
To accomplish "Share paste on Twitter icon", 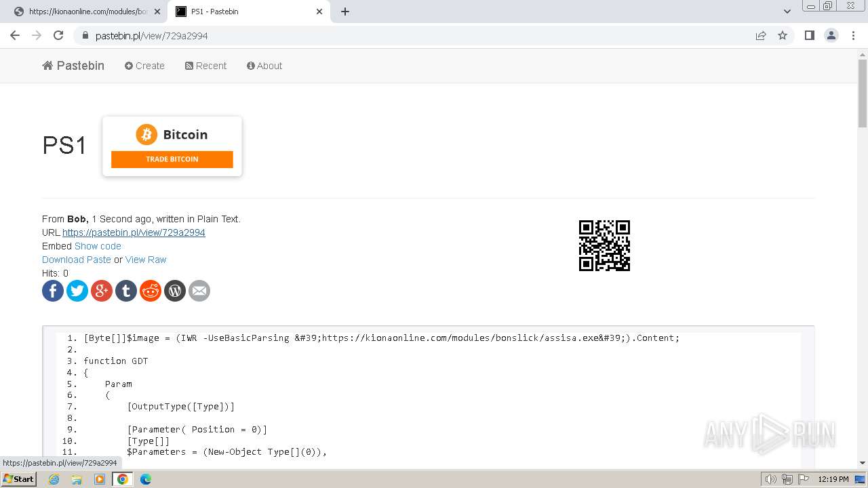I will [77, 291].
